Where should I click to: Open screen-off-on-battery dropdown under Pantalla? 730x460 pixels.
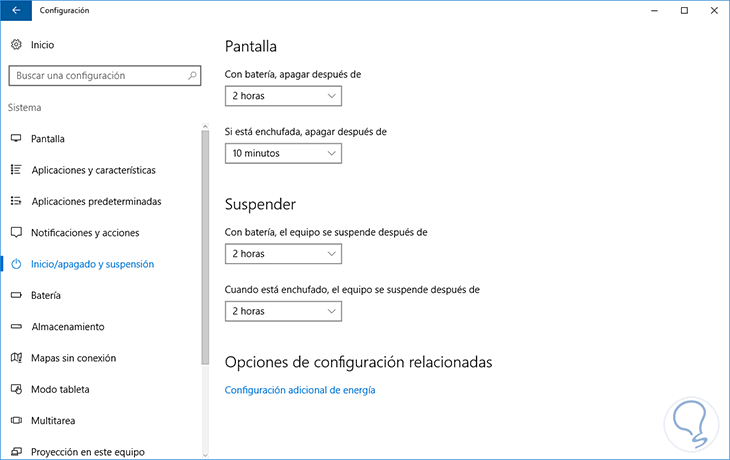(283, 96)
